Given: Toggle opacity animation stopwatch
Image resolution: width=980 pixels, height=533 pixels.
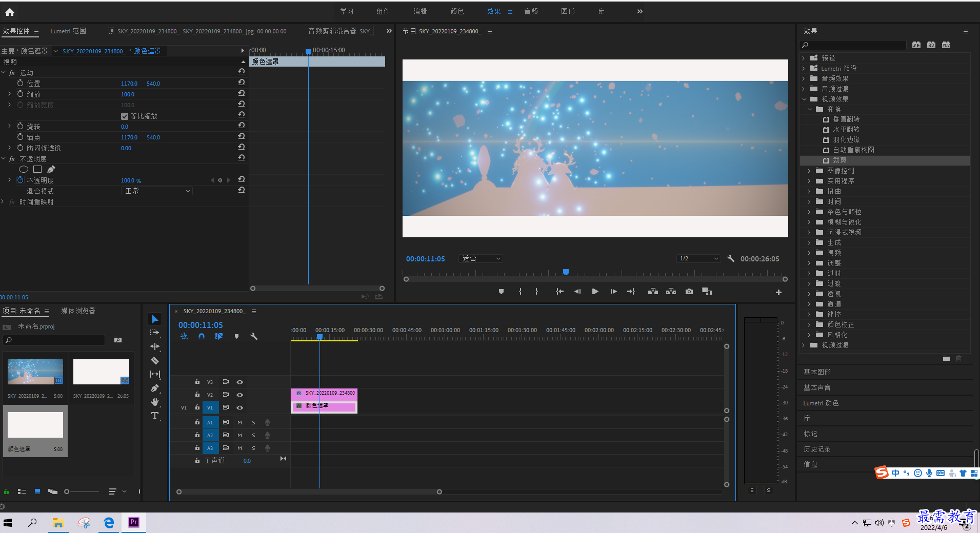Looking at the screenshot, I should (20, 180).
